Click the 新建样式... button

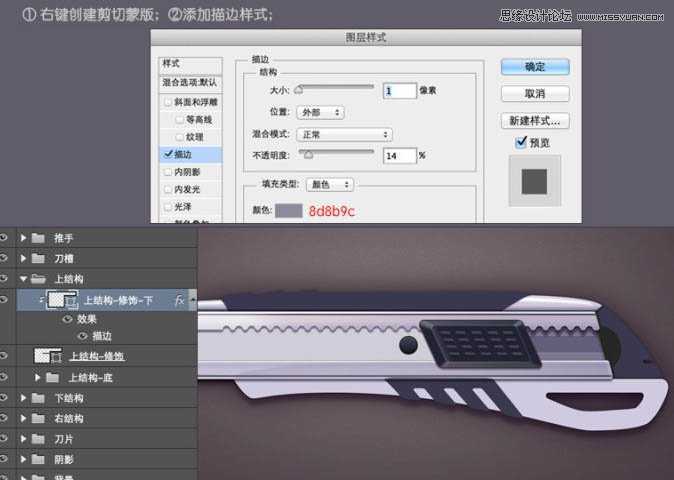coord(535,121)
